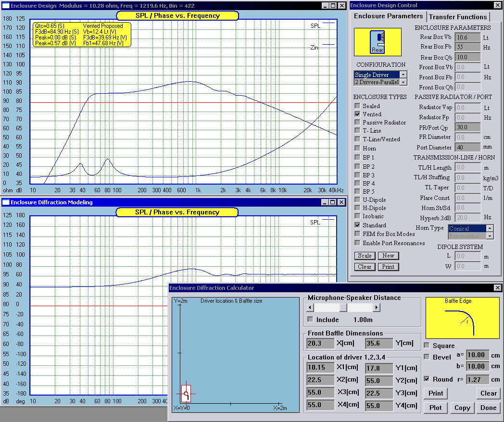Click the Enclosure Diffraction Modeling title icon
The image size is (504, 422).
tap(5, 202)
